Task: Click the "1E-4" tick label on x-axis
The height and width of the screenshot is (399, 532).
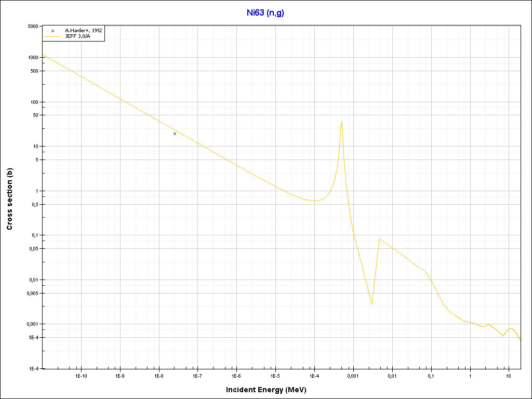Action: [314, 375]
